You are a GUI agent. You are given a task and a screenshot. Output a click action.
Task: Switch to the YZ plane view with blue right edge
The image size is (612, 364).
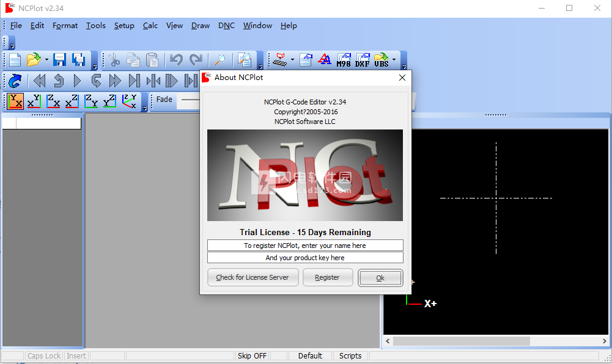pyautogui.click(x=109, y=101)
